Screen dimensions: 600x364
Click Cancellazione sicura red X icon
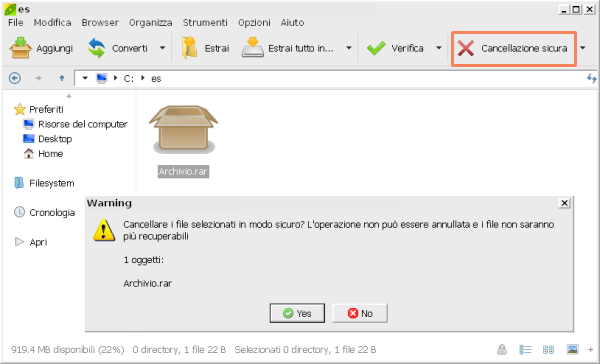tap(466, 48)
